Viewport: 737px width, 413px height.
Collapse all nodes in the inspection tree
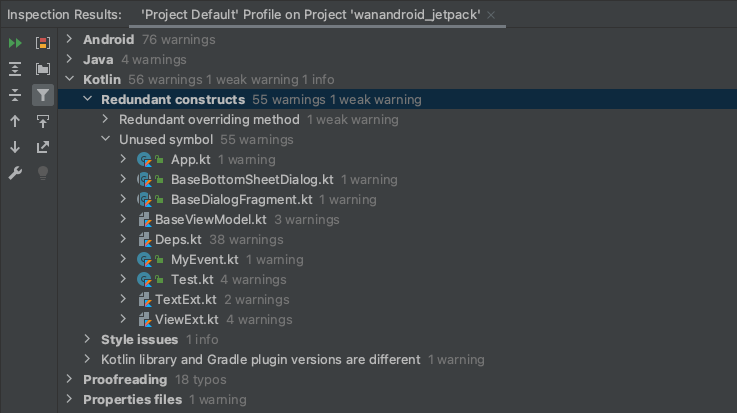(15, 95)
